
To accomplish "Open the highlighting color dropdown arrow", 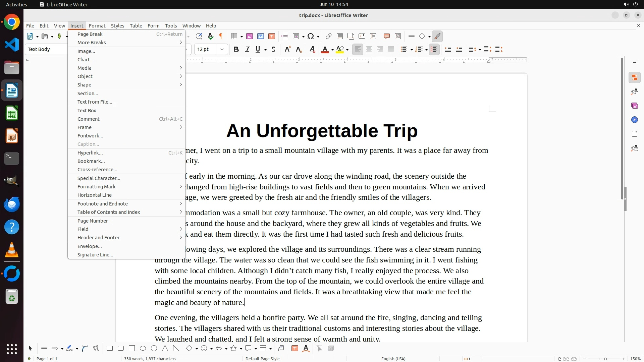I will coord(347,50).
